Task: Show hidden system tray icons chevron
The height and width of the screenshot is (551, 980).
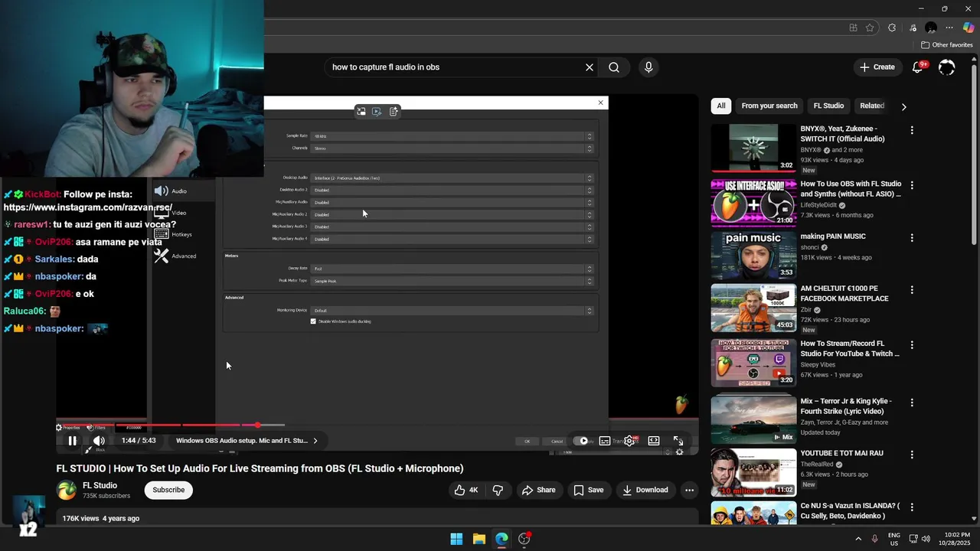Action: point(858,539)
